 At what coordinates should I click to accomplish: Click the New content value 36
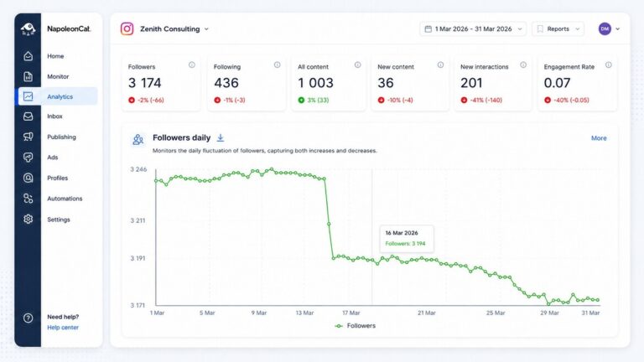(386, 83)
